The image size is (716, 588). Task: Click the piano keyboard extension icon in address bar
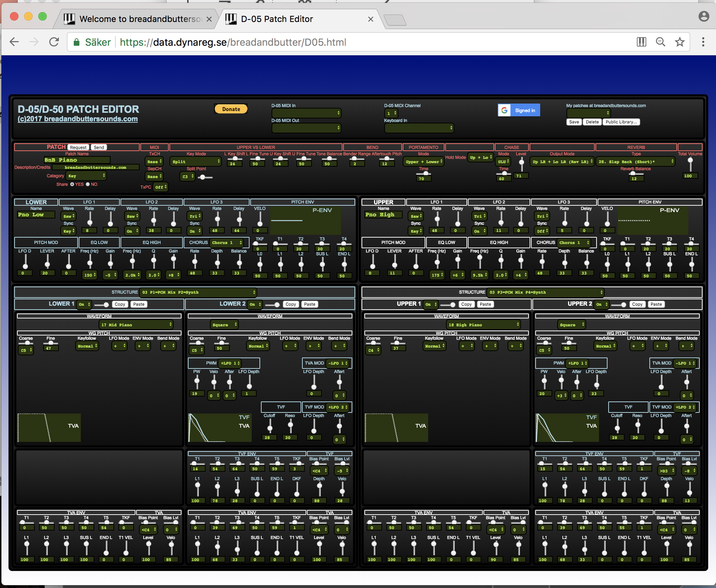click(x=641, y=42)
